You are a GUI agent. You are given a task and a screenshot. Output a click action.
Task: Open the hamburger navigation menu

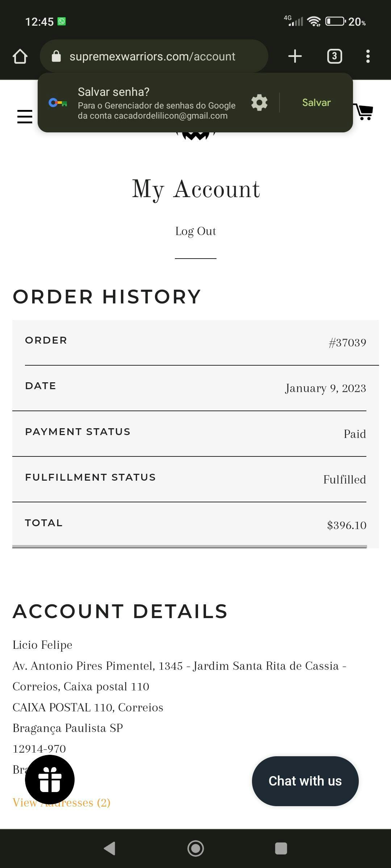(x=25, y=116)
